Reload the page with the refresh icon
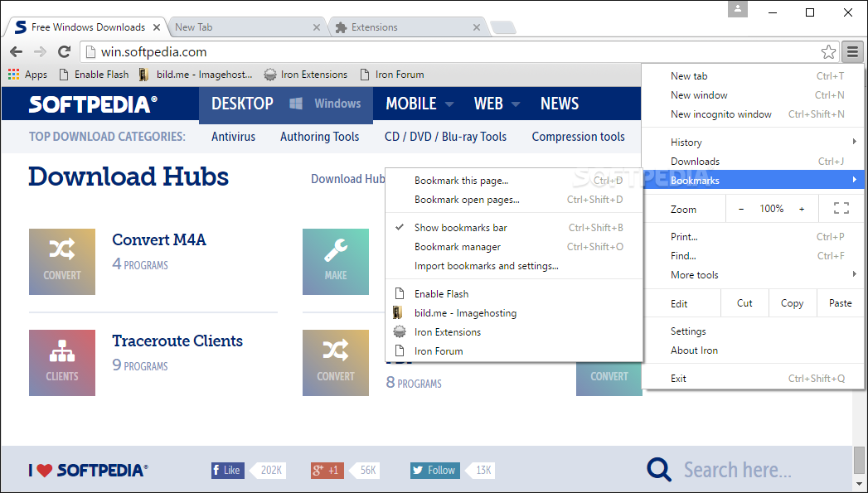The image size is (868, 493). point(64,52)
